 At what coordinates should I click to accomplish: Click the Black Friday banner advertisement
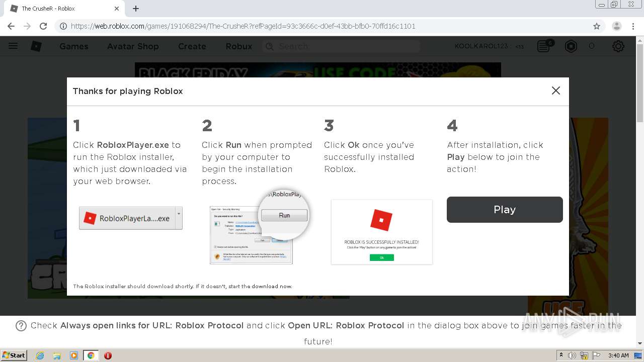click(x=318, y=70)
